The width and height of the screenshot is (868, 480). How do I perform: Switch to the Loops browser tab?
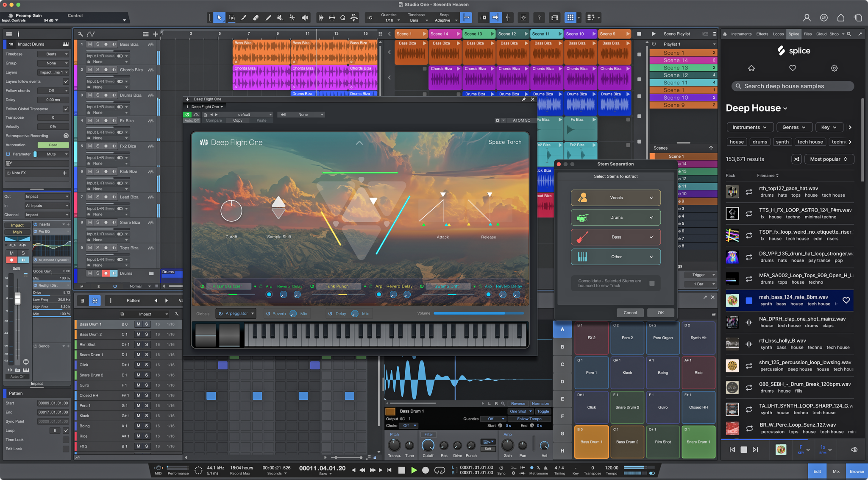778,34
